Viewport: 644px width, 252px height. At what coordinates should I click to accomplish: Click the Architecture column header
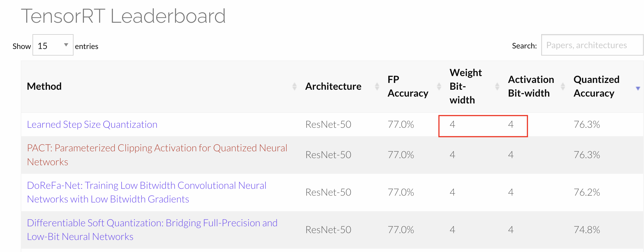333,86
